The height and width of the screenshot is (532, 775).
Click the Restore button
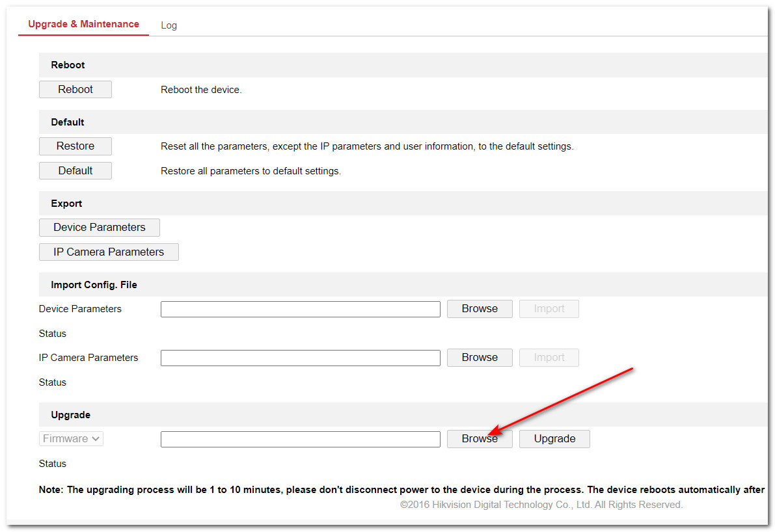[75, 146]
